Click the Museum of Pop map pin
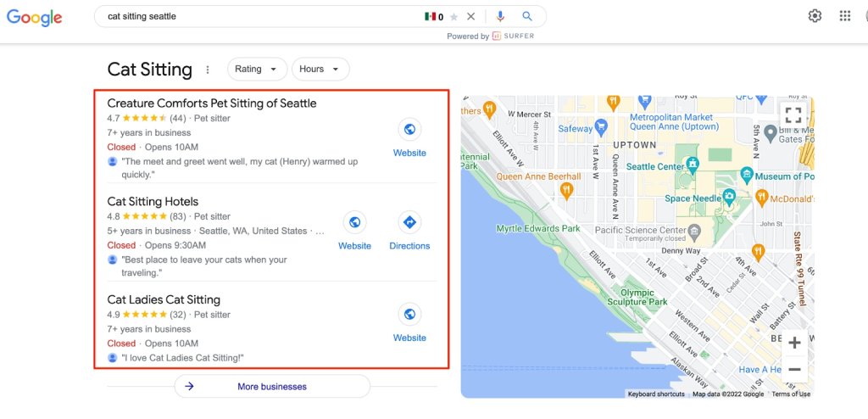Screen dimensions: 868x419 [747, 175]
